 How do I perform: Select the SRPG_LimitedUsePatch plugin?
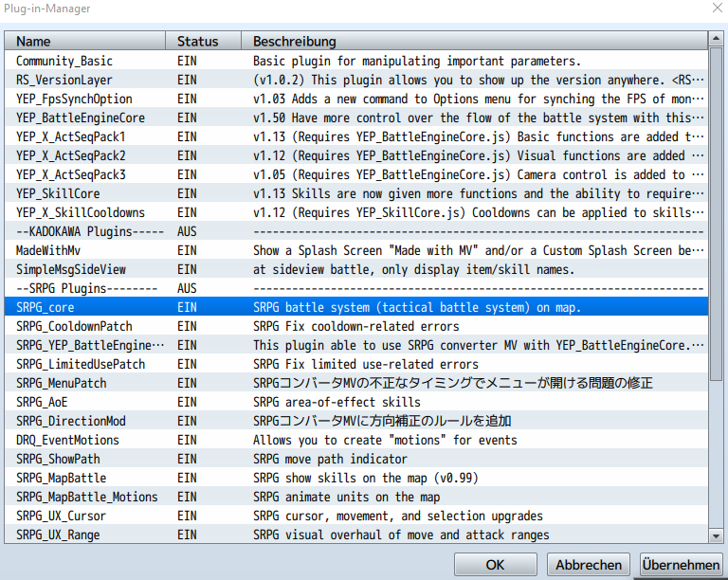click(356, 364)
